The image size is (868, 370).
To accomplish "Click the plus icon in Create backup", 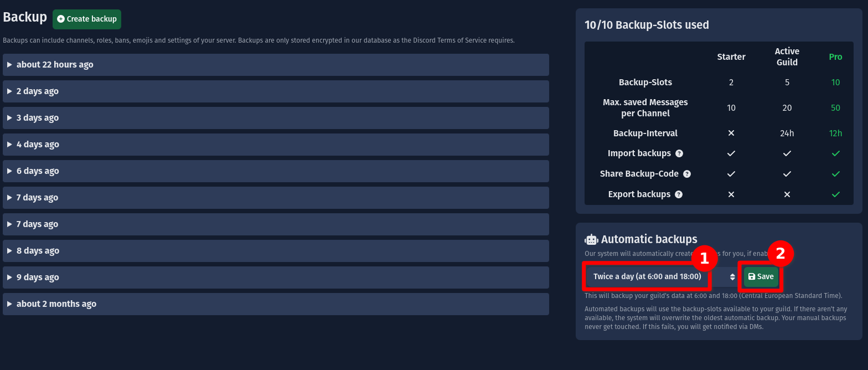I will tap(61, 19).
